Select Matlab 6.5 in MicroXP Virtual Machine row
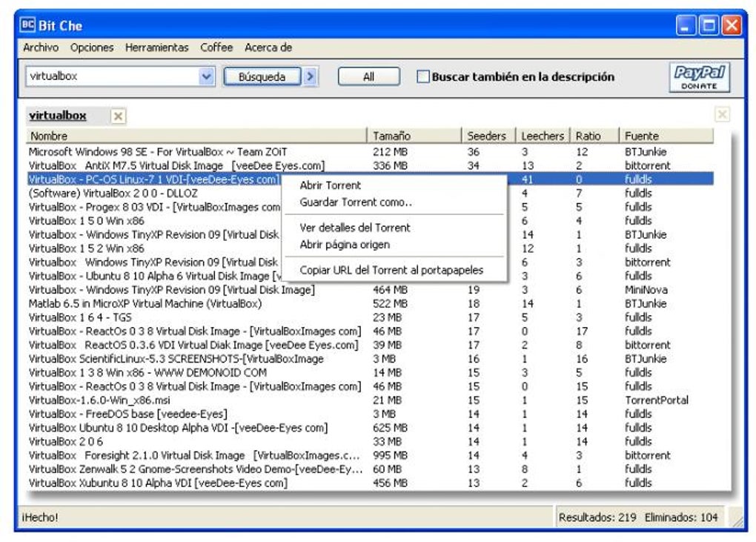This screenshot has height=542, width=756. pyautogui.click(x=370, y=304)
